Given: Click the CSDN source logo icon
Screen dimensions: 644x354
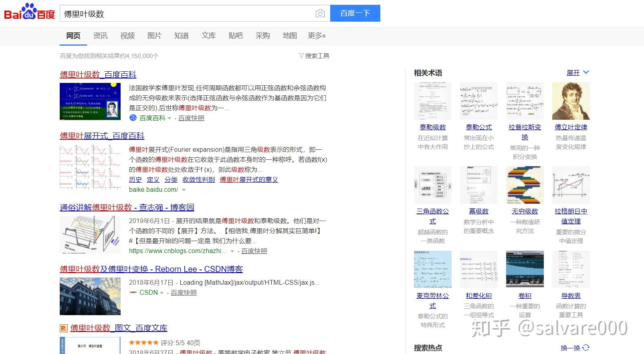Looking at the screenshot, I should click(133, 293).
